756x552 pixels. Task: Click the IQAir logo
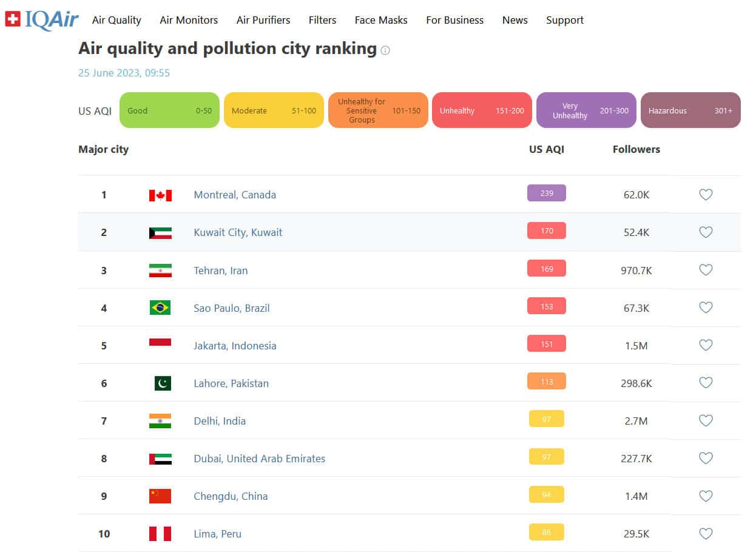pyautogui.click(x=41, y=19)
